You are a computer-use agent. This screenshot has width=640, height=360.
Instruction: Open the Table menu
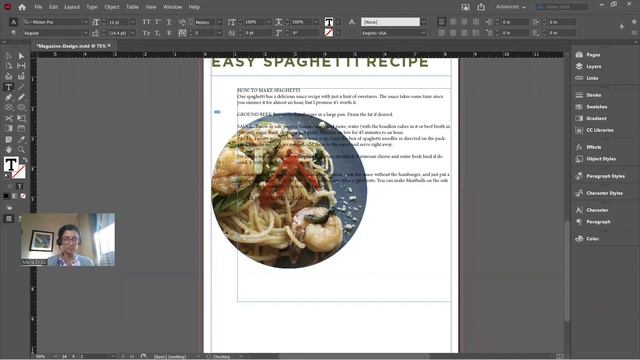click(132, 7)
